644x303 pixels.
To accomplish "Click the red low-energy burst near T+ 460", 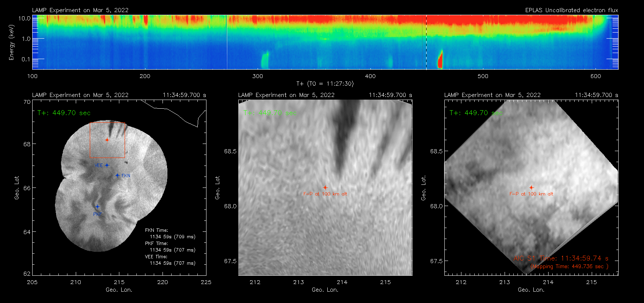I will tap(440, 59).
